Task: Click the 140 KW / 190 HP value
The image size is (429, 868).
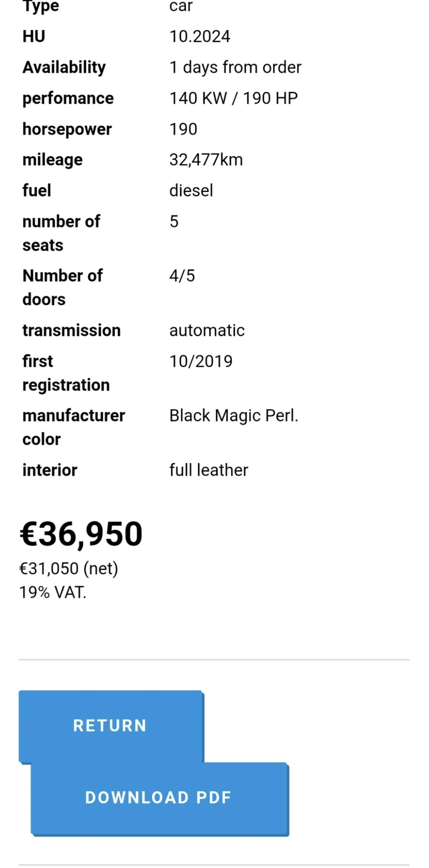Action: (234, 98)
